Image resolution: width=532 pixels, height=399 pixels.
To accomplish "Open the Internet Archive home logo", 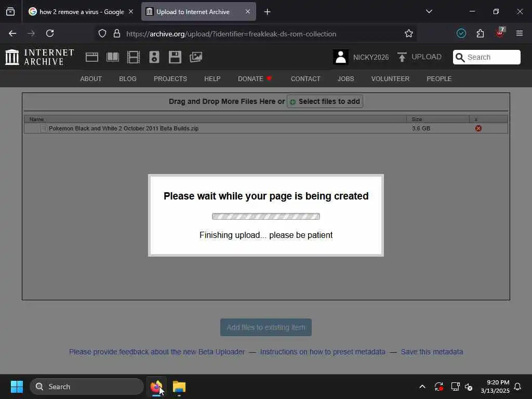I will click(39, 57).
